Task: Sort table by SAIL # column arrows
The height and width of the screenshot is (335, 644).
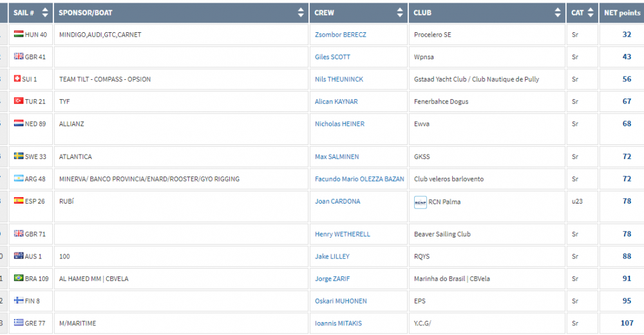Action: [x=44, y=12]
